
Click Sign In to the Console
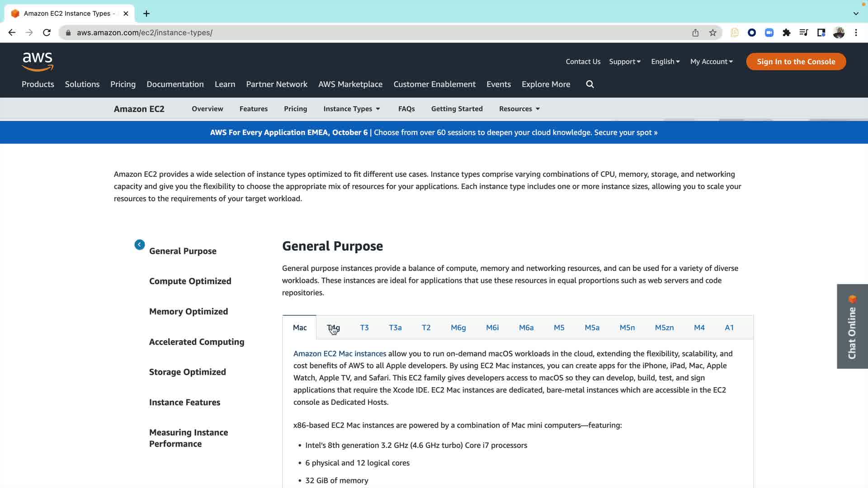(796, 61)
